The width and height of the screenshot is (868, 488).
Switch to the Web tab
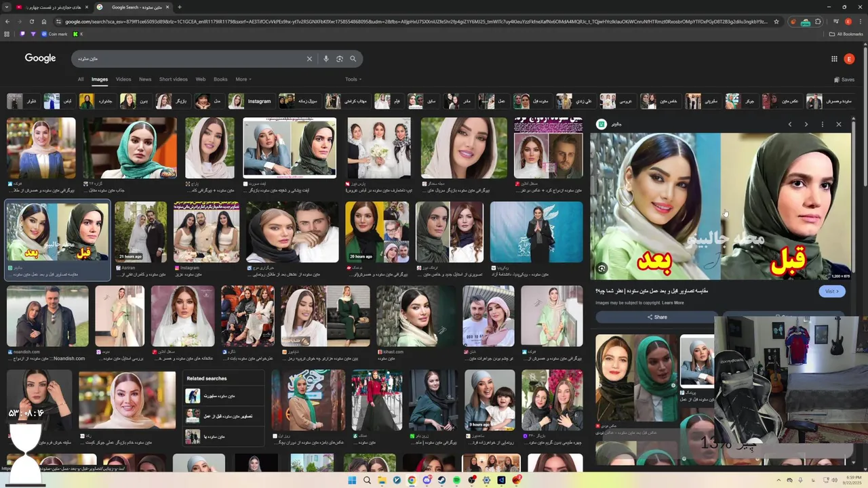(x=201, y=79)
